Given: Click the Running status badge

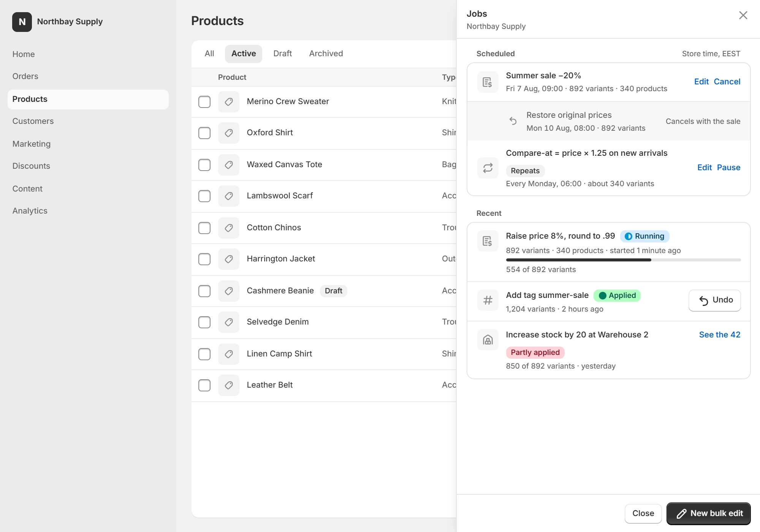Looking at the screenshot, I should (645, 236).
